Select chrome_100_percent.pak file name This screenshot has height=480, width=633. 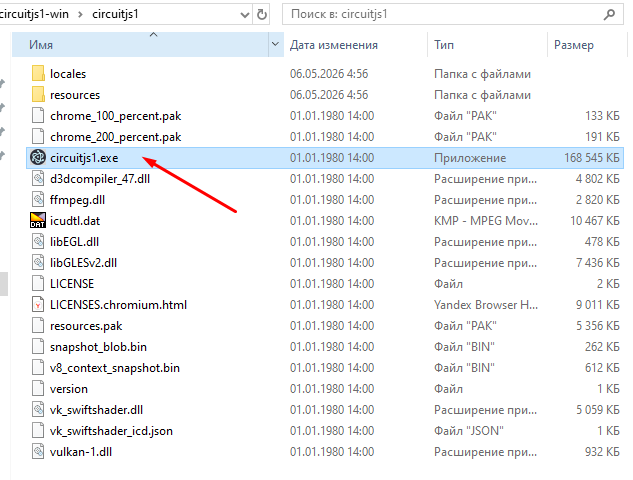115,116
